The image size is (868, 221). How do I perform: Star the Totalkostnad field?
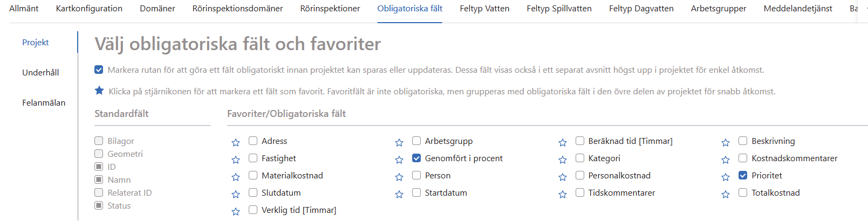(x=726, y=194)
